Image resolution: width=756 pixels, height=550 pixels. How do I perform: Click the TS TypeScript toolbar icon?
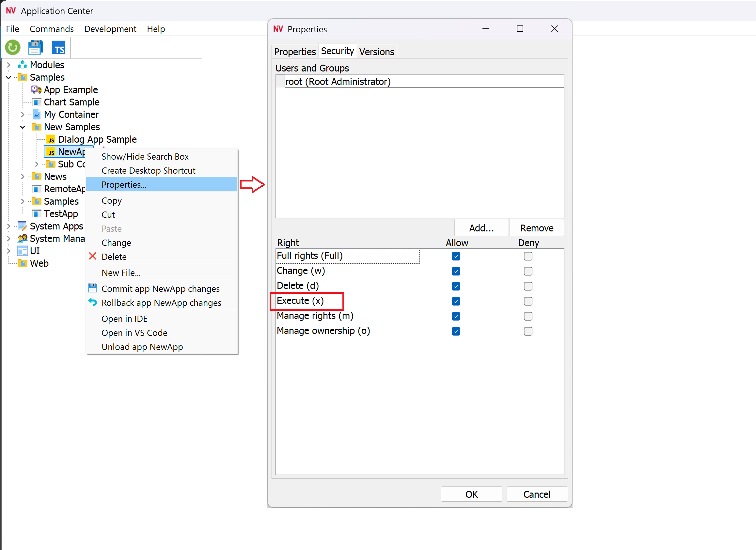[58, 48]
